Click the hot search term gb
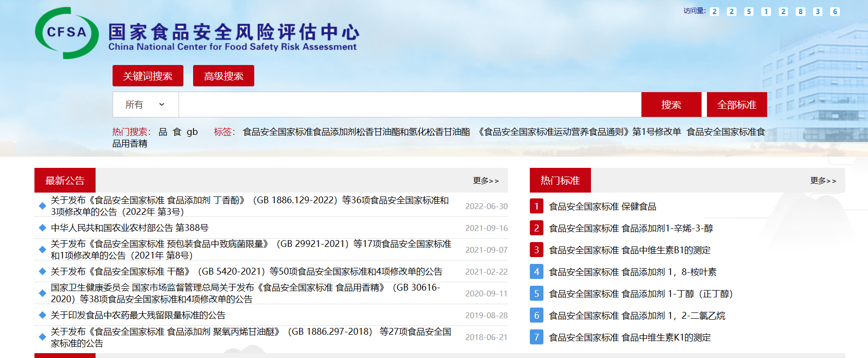Image resolution: width=868 pixels, height=358 pixels. pos(192,132)
